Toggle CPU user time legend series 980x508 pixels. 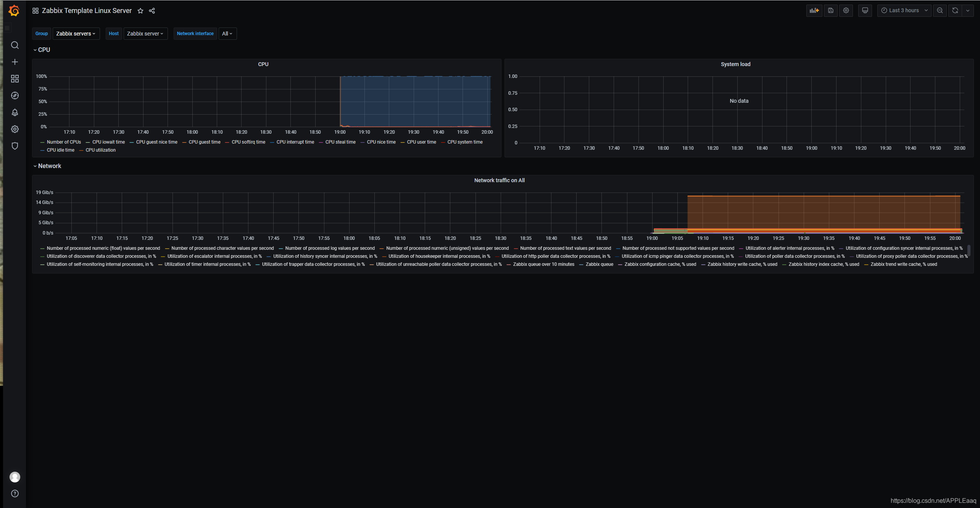[421, 142]
